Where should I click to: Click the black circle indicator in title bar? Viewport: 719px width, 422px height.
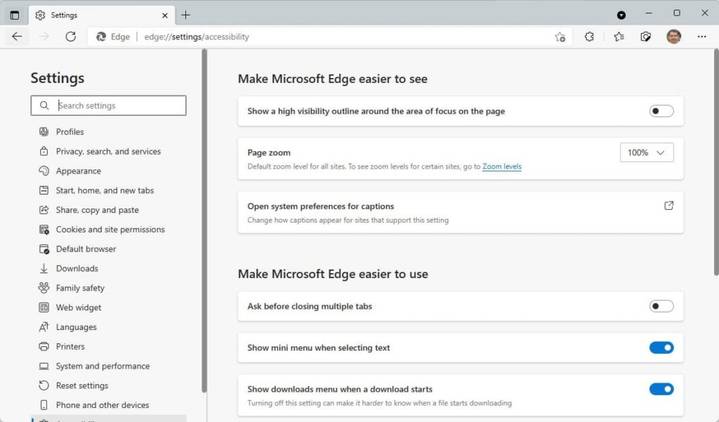621,15
